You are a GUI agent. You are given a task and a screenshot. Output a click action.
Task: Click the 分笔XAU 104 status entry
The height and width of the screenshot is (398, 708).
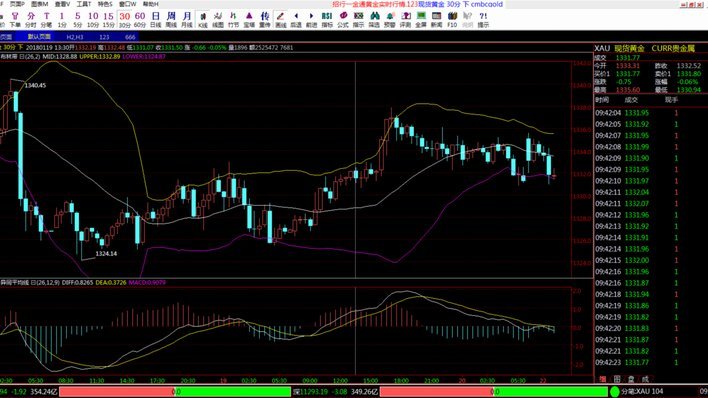tap(642, 392)
